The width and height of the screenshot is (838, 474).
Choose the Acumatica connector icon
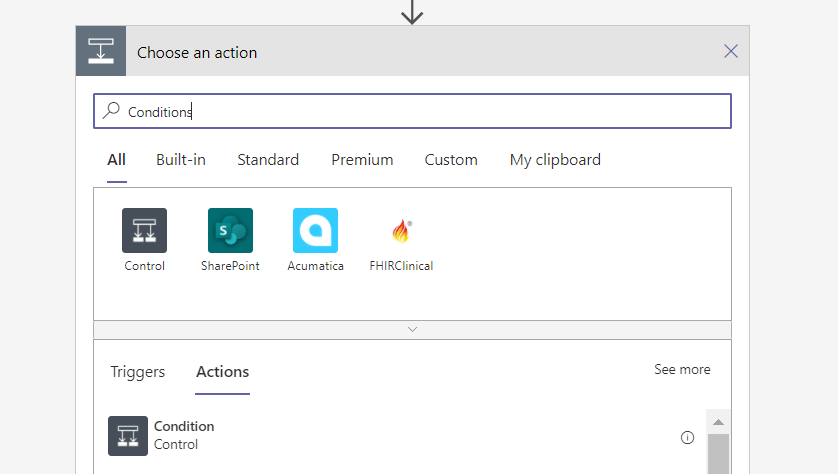tap(315, 231)
